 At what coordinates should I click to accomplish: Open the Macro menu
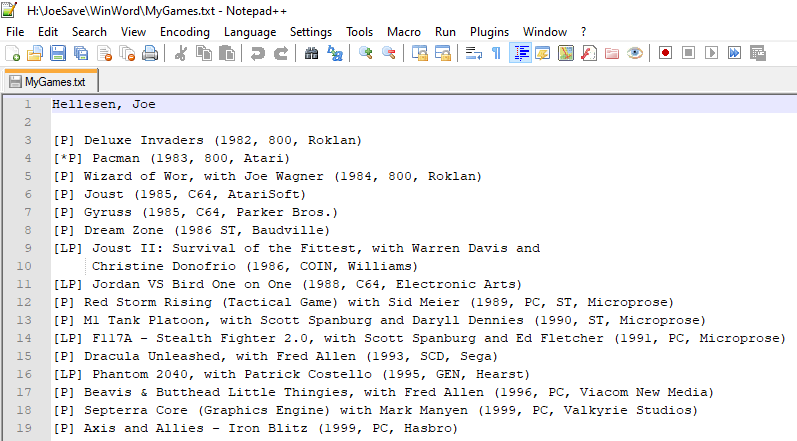pos(404,32)
